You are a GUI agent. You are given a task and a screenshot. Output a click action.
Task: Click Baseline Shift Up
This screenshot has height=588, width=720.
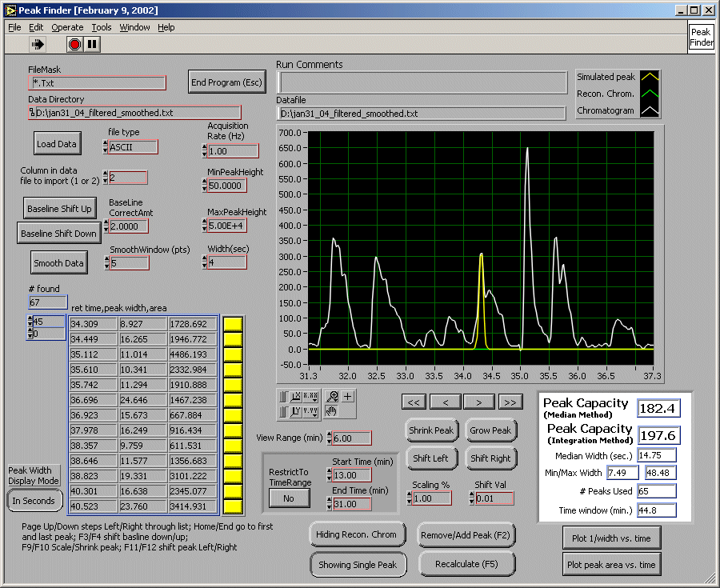point(60,209)
